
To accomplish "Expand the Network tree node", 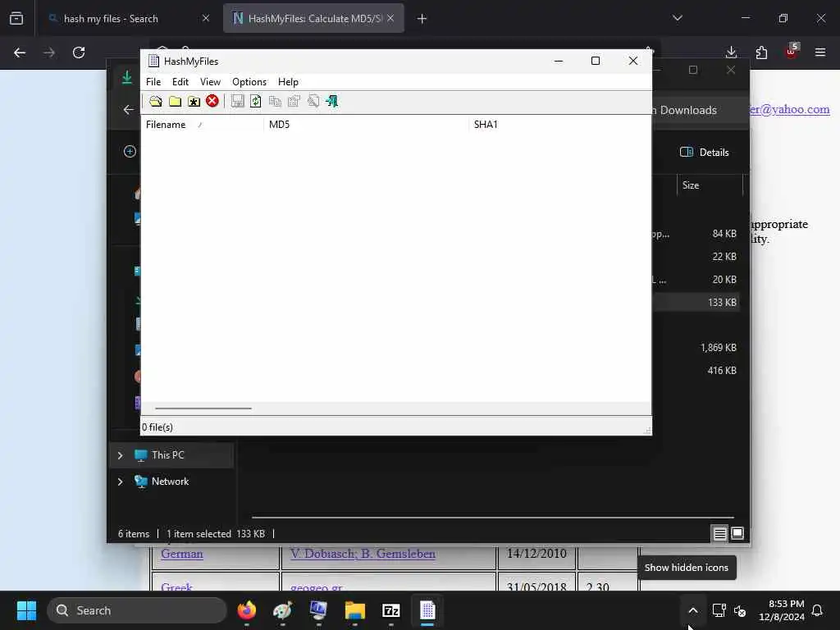I will tap(120, 482).
